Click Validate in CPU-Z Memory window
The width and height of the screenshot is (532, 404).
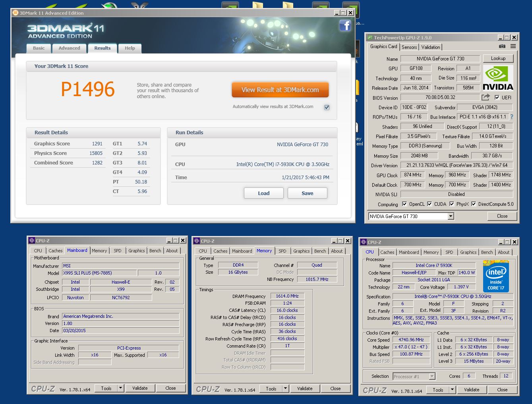click(x=305, y=389)
